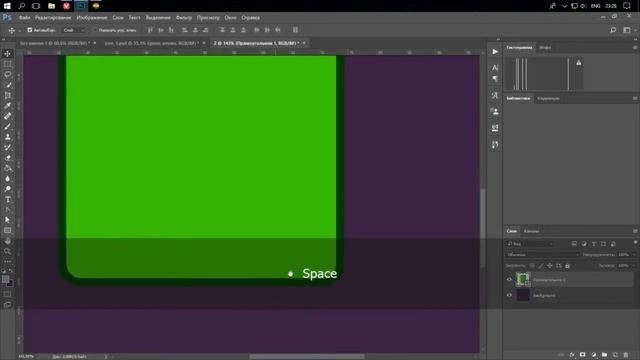This screenshot has height=360, width=640.
Task: Create a new layer group folder
Action: point(604,355)
